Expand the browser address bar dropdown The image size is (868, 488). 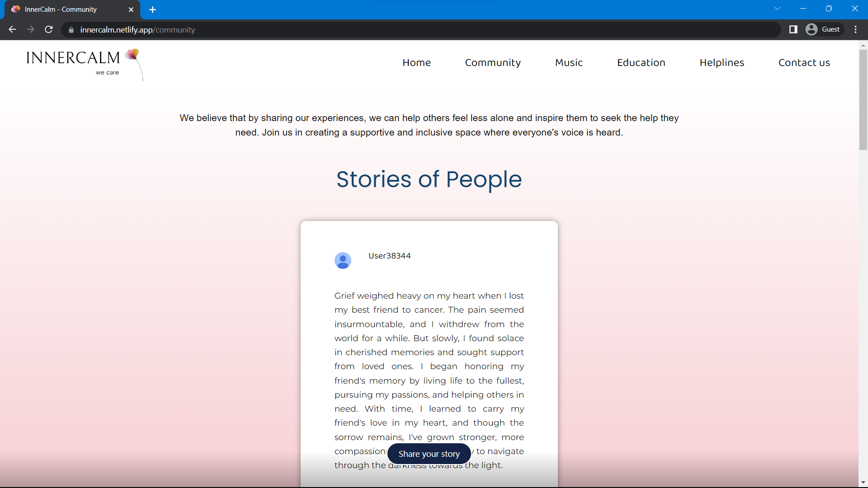coord(778,9)
